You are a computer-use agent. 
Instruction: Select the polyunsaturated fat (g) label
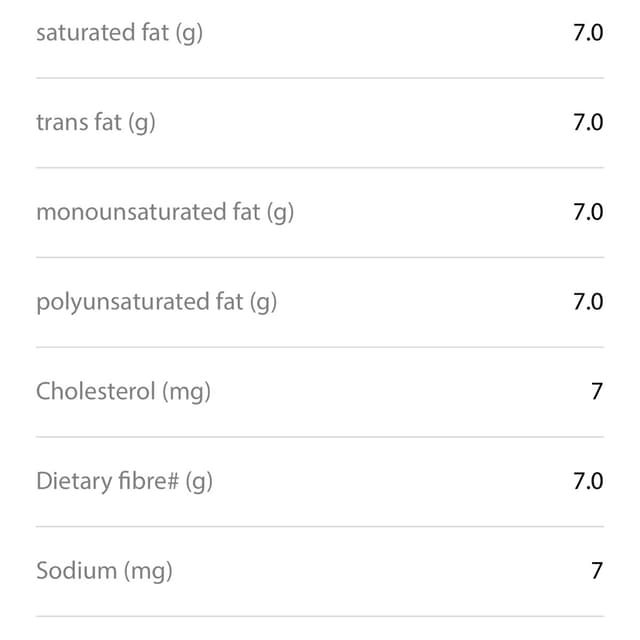point(156,302)
